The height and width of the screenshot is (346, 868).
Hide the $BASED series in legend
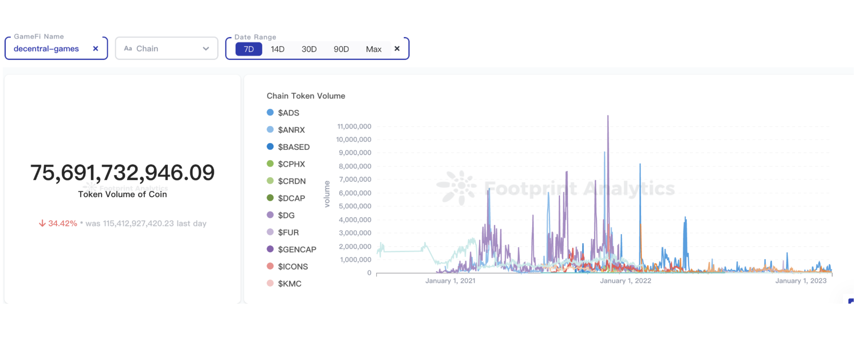point(288,147)
